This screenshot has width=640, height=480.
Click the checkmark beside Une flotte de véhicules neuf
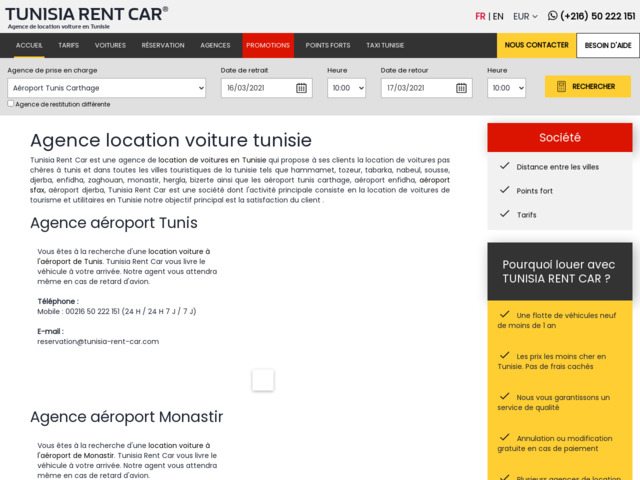tap(504, 314)
